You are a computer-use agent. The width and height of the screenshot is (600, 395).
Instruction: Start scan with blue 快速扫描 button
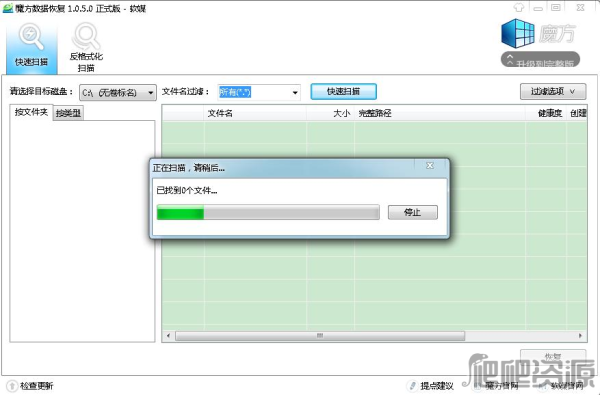click(x=343, y=91)
